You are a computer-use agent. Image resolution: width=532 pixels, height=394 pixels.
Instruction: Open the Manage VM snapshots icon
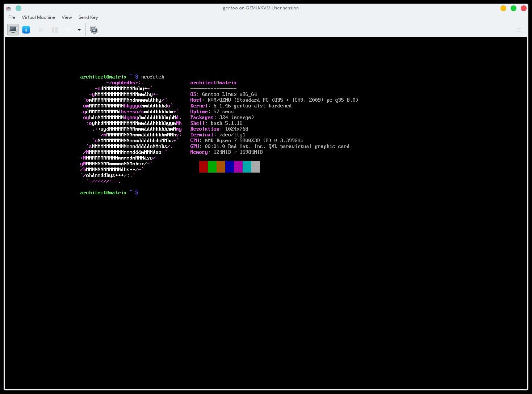tap(93, 30)
